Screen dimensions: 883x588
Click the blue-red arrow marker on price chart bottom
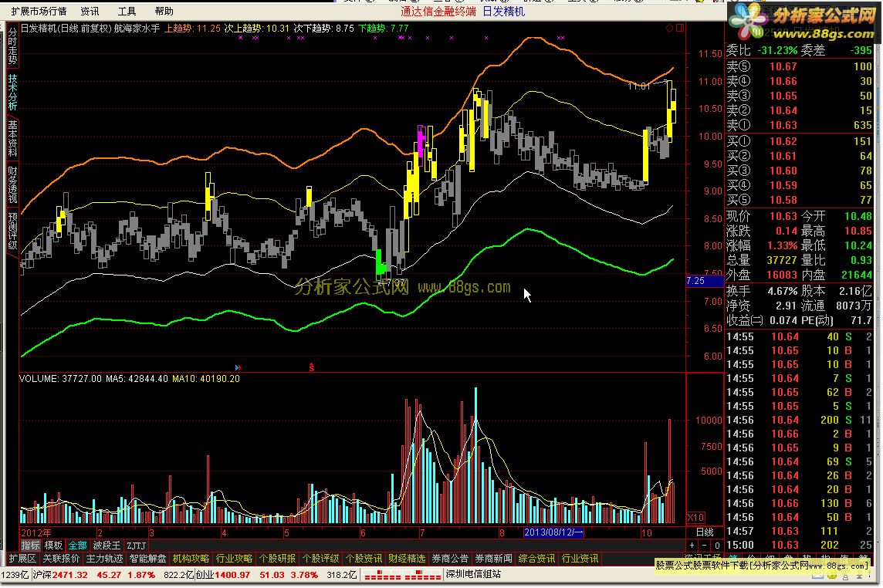click(238, 367)
